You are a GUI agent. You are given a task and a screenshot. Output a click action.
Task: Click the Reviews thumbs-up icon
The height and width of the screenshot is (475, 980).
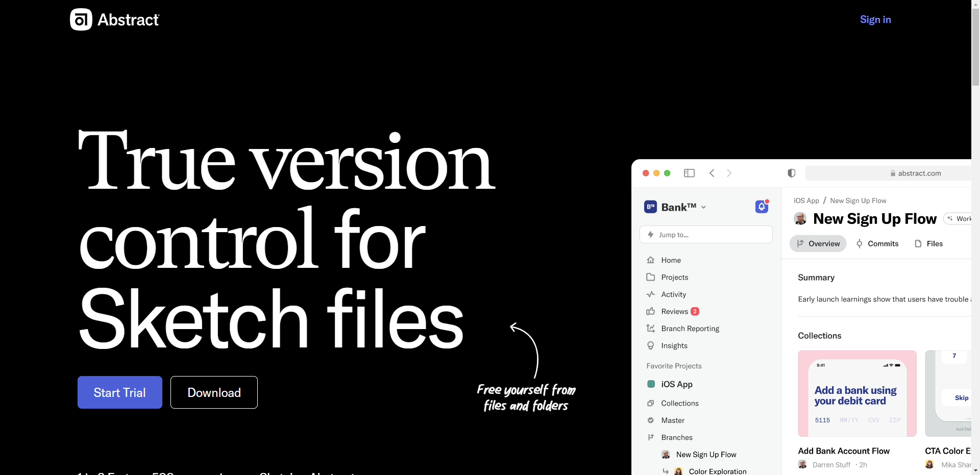pyautogui.click(x=651, y=311)
